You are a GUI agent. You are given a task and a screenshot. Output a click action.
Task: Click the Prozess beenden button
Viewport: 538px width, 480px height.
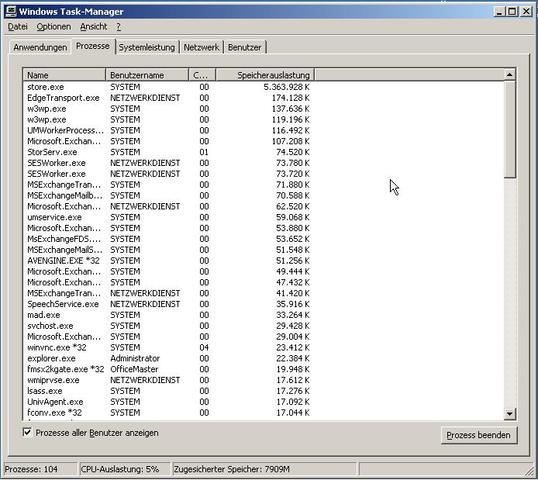479,435
